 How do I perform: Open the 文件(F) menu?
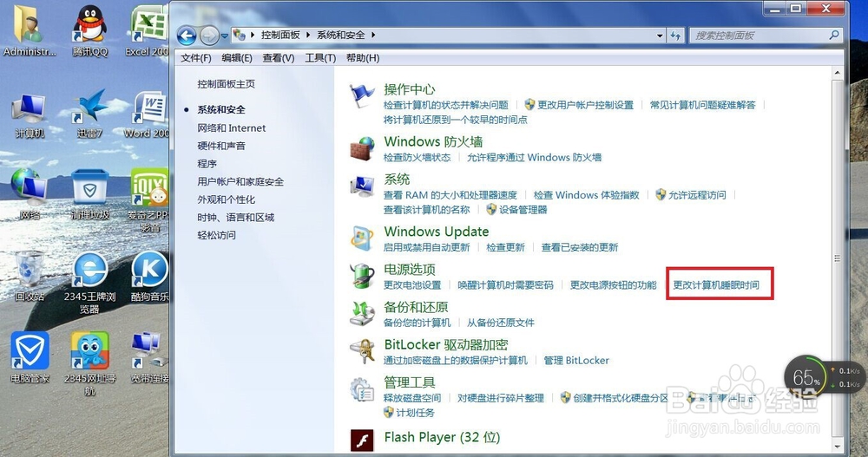[x=196, y=58]
